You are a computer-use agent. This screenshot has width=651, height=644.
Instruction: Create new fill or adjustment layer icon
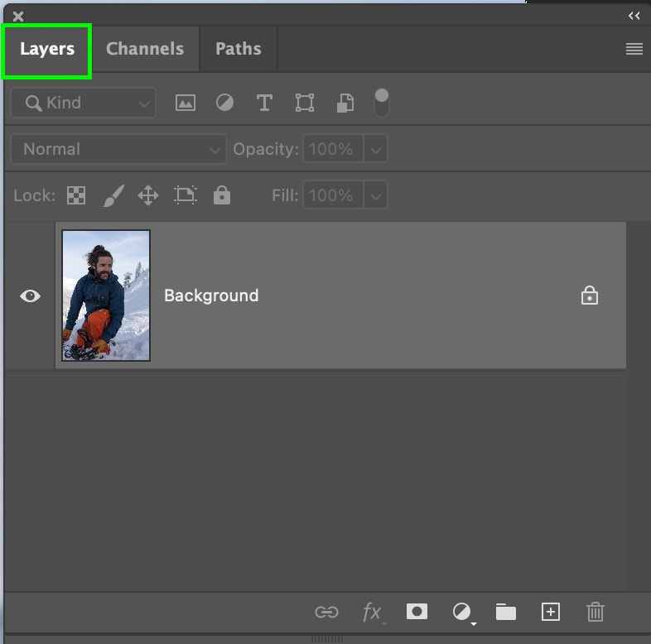pyautogui.click(x=462, y=613)
